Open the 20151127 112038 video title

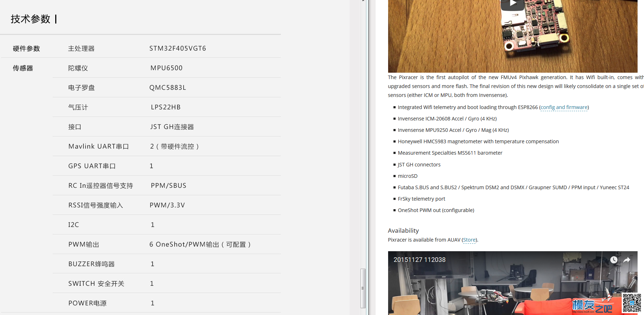pyautogui.click(x=419, y=260)
